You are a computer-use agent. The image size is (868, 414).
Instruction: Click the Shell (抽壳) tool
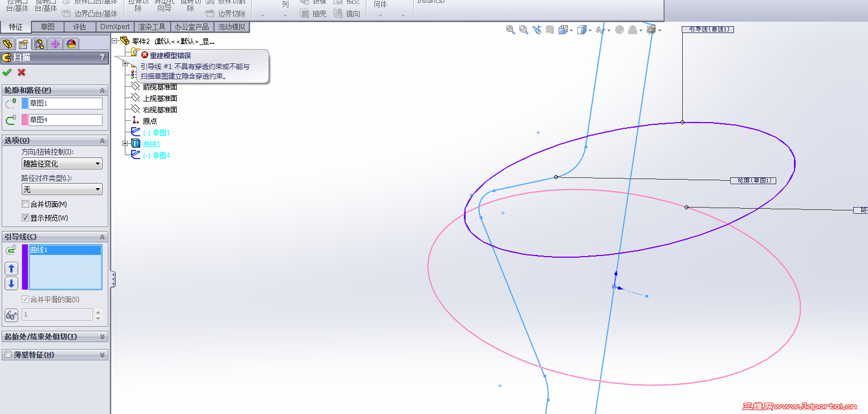(313, 14)
